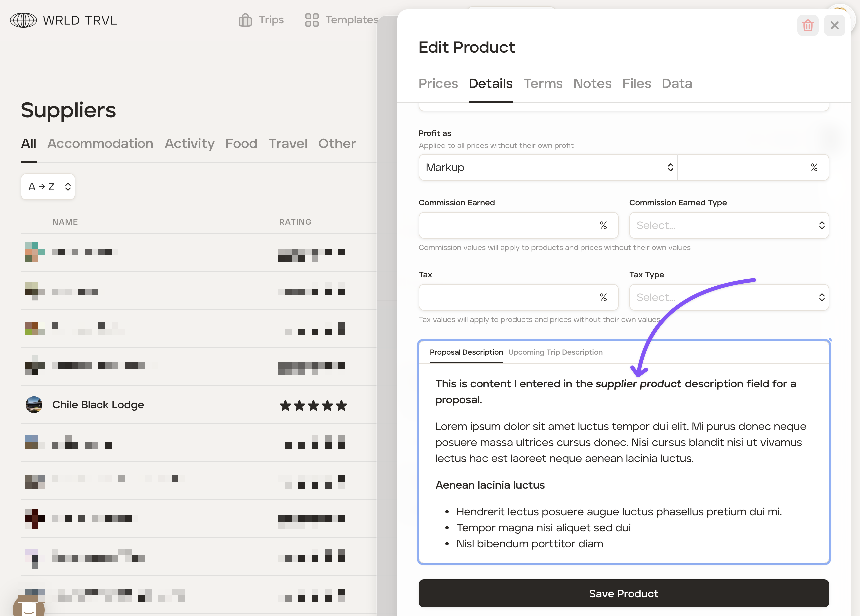Click the Commission Earned percent field
This screenshot has height=616, width=860.
508,226
